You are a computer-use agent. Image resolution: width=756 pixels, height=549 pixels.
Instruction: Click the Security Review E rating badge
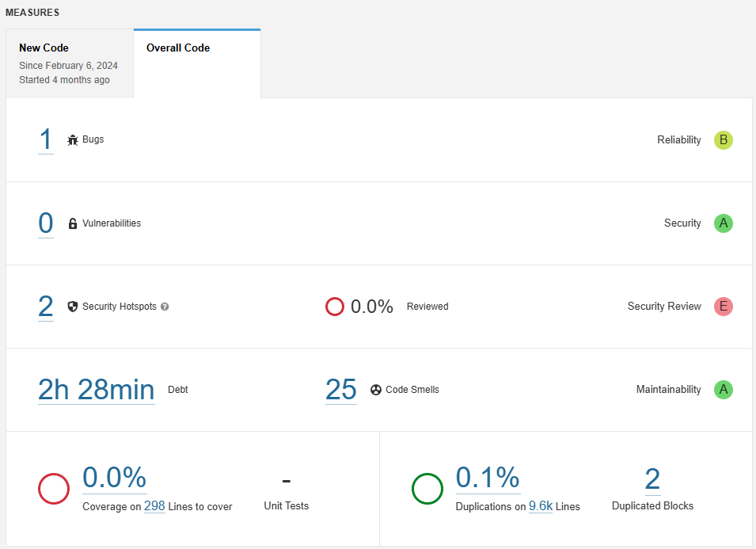point(724,307)
